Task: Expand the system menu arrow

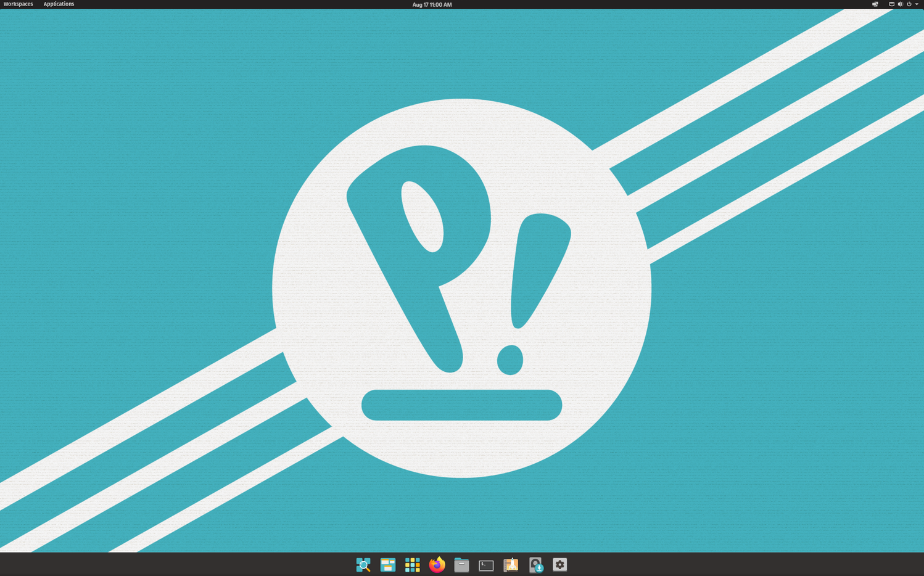Action: [x=917, y=4]
